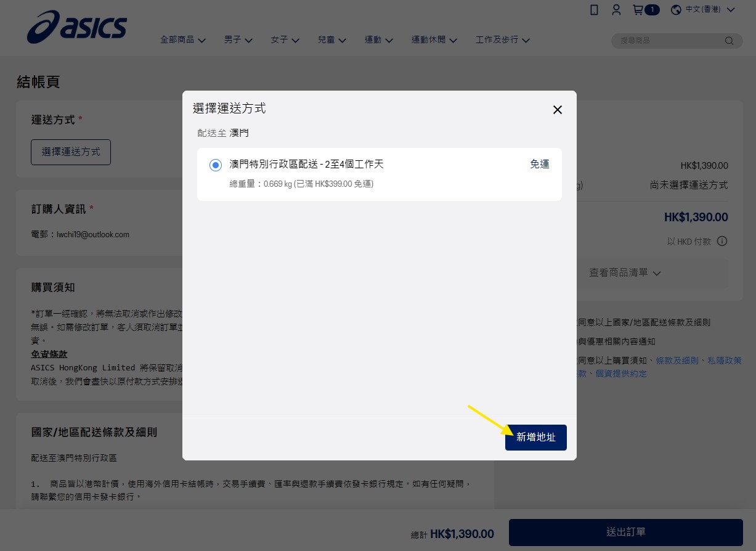Open the 兒童 menu
This screenshot has height=551, width=756.
click(332, 40)
